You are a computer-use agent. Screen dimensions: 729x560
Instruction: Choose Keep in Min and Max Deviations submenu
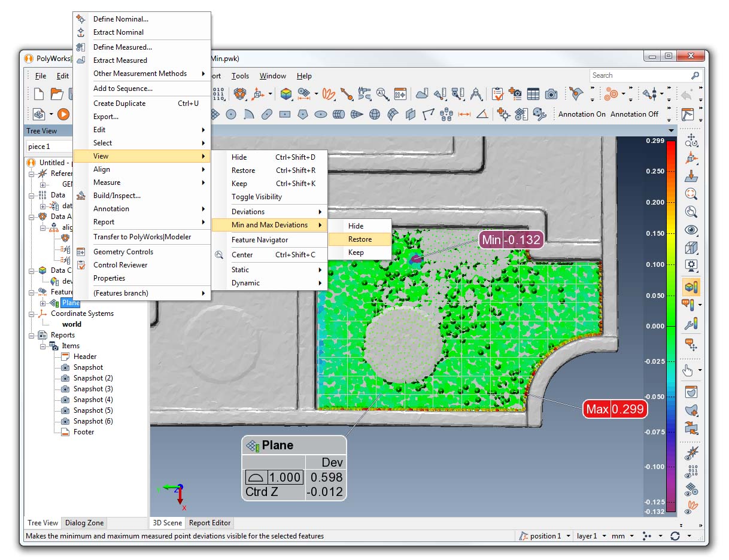coord(360,252)
